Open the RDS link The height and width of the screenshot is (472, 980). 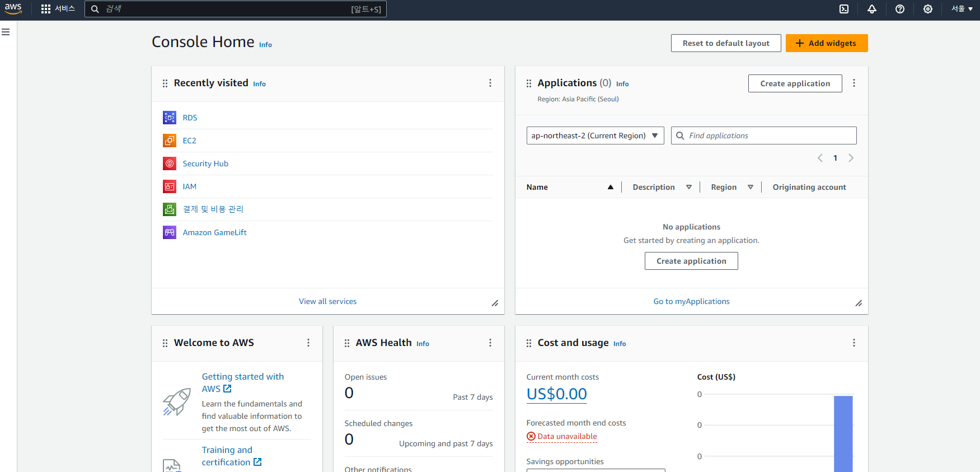(x=190, y=118)
